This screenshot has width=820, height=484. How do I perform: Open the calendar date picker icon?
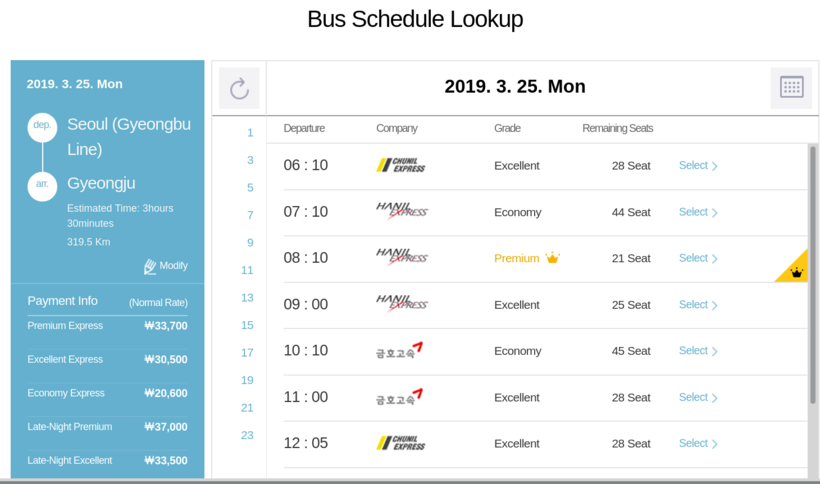click(x=791, y=88)
